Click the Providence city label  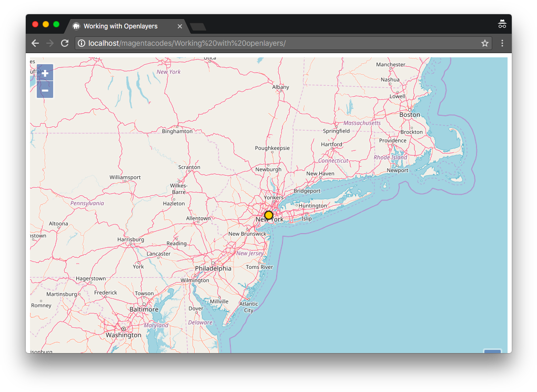393,140
